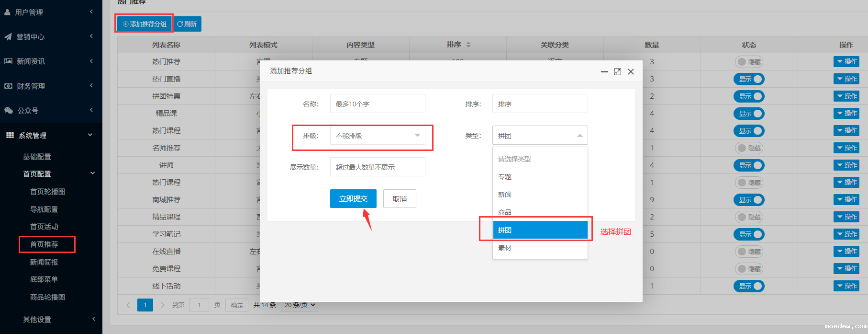Image resolution: width=868 pixels, height=334 pixels.
Task: Click the 名称 input field
Action: [x=377, y=104]
